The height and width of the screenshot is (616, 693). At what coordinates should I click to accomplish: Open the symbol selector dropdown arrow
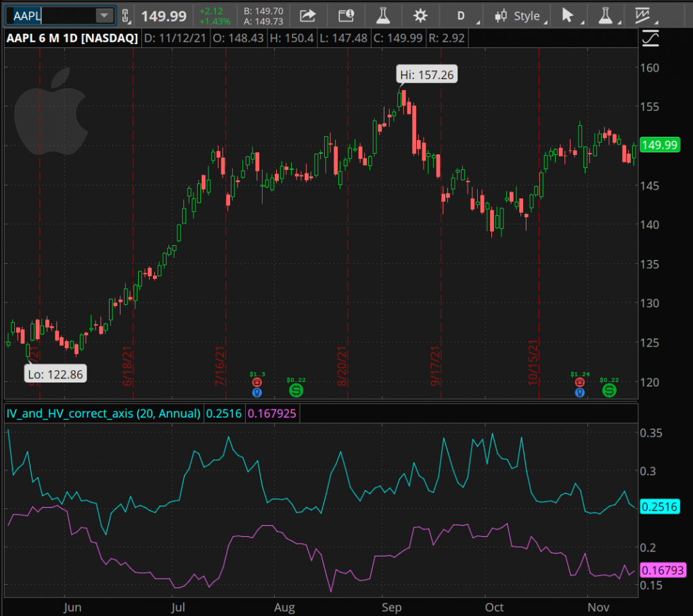[104, 16]
